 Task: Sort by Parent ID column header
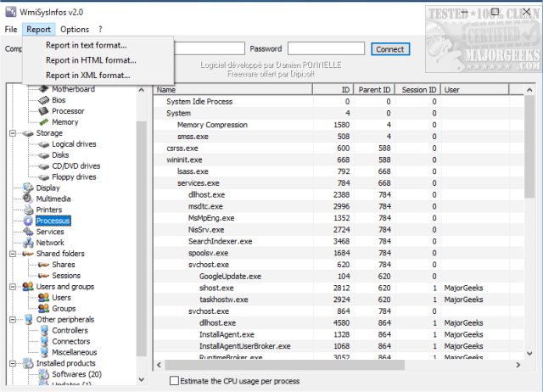click(374, 90)
